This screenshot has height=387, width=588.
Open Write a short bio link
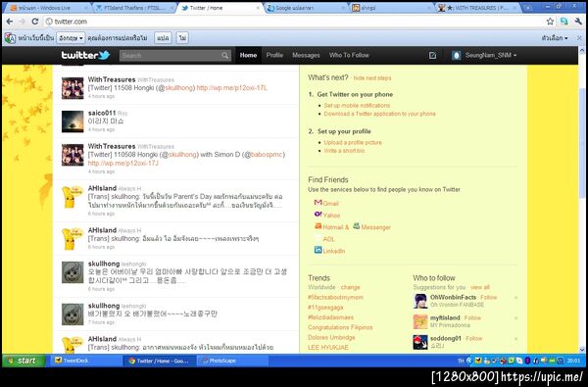click(344, 151)
